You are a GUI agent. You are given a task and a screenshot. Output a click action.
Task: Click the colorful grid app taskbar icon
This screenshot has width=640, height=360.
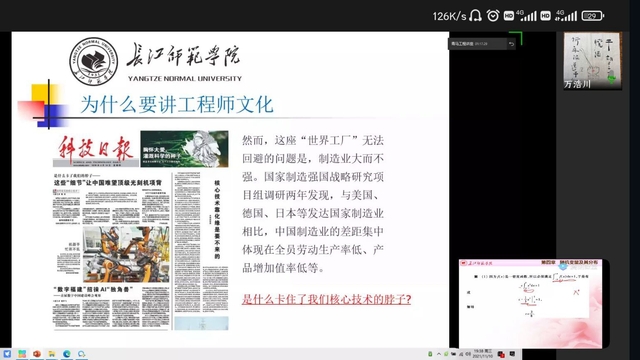click(22, 354)
